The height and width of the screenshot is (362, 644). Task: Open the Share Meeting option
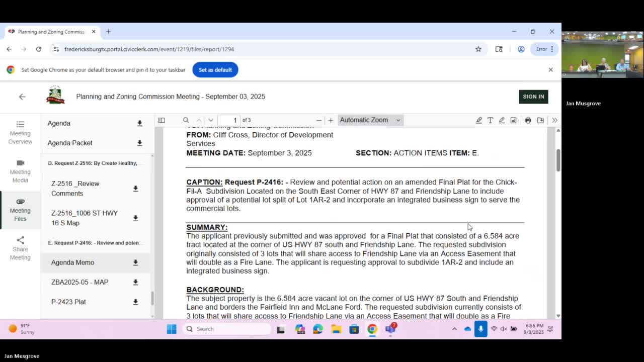point(20,248)
